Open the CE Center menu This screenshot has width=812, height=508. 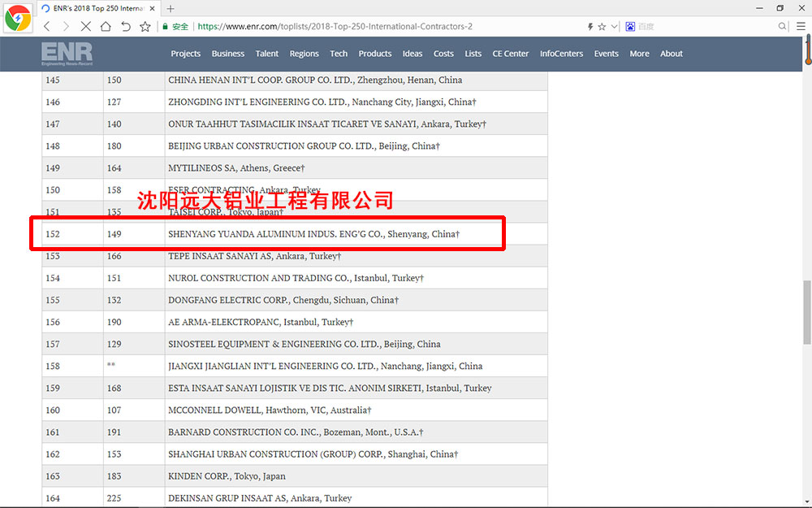(511, 54)
